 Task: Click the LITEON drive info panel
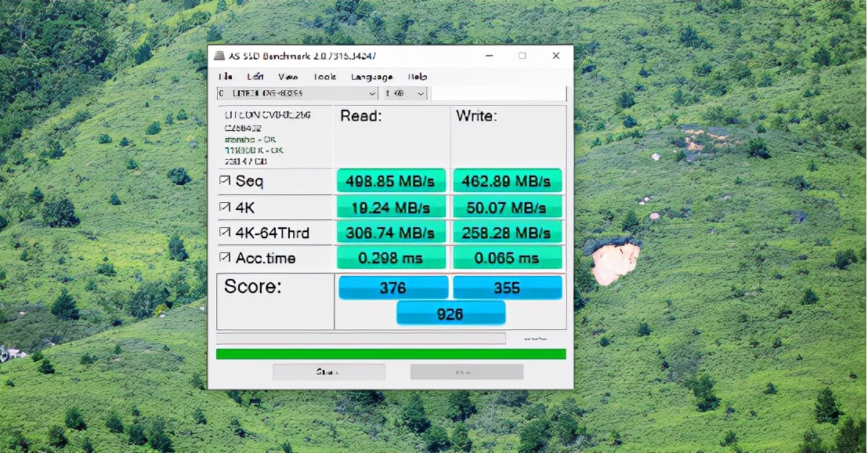[x=274, y=137]
